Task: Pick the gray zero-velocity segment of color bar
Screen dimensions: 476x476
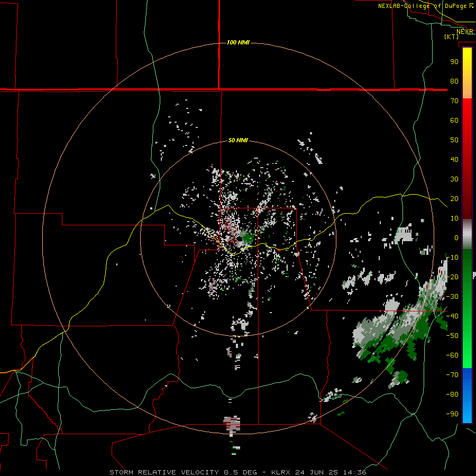Action: 467,234
